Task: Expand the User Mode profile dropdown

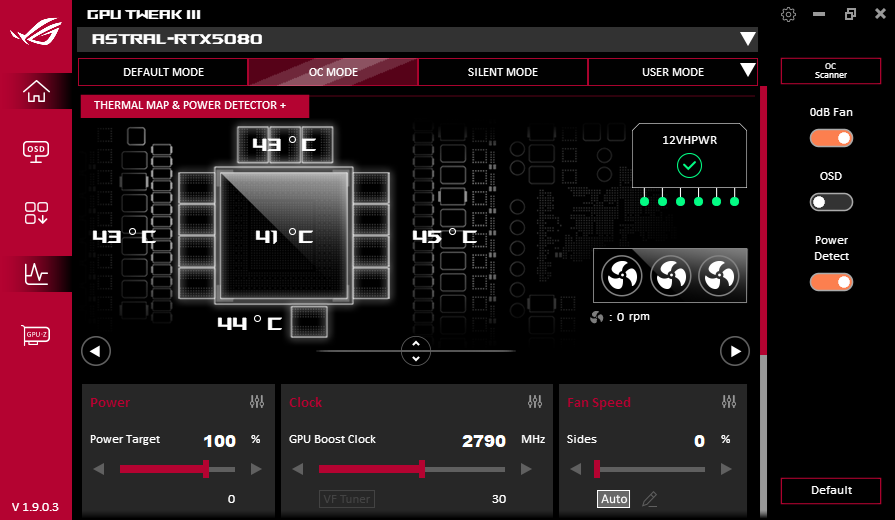Action: [x=747, y=70]
